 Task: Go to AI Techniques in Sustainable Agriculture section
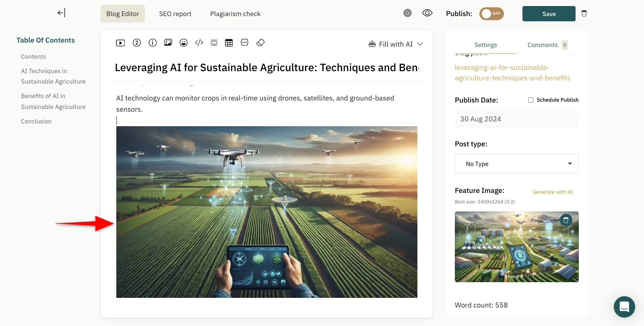(x=53, y=76)
